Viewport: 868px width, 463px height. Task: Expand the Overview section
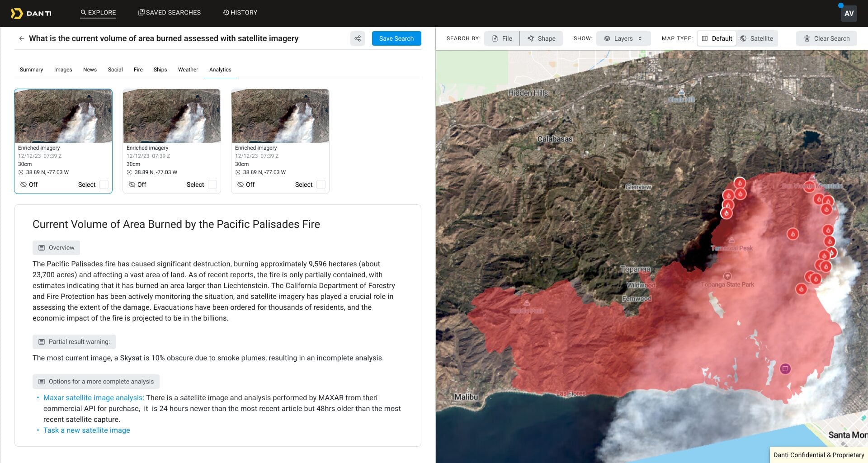point(56,248)
